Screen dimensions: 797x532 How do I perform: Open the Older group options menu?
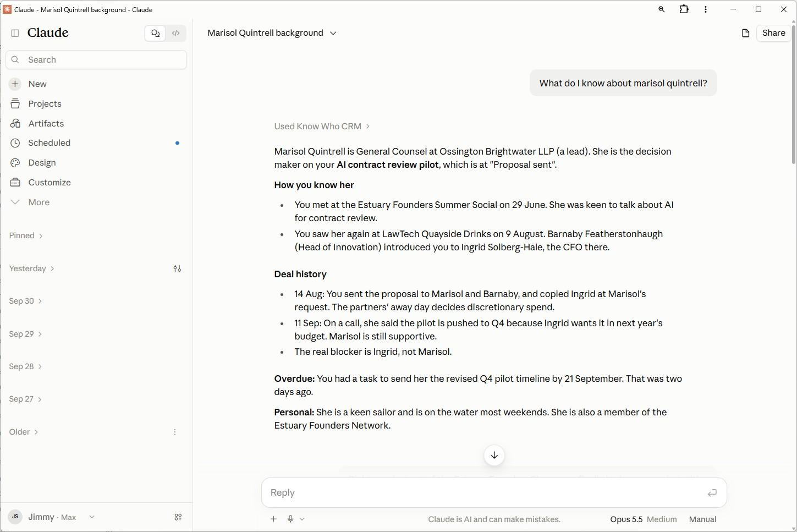[x=175, y=432]
